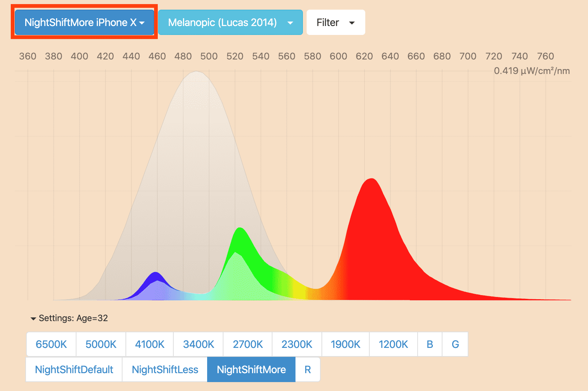Image resolution: width=588 pixels, height=391 pixels.
Task: Expand the Settings: Age=32 section
Action: coord(69,318)
